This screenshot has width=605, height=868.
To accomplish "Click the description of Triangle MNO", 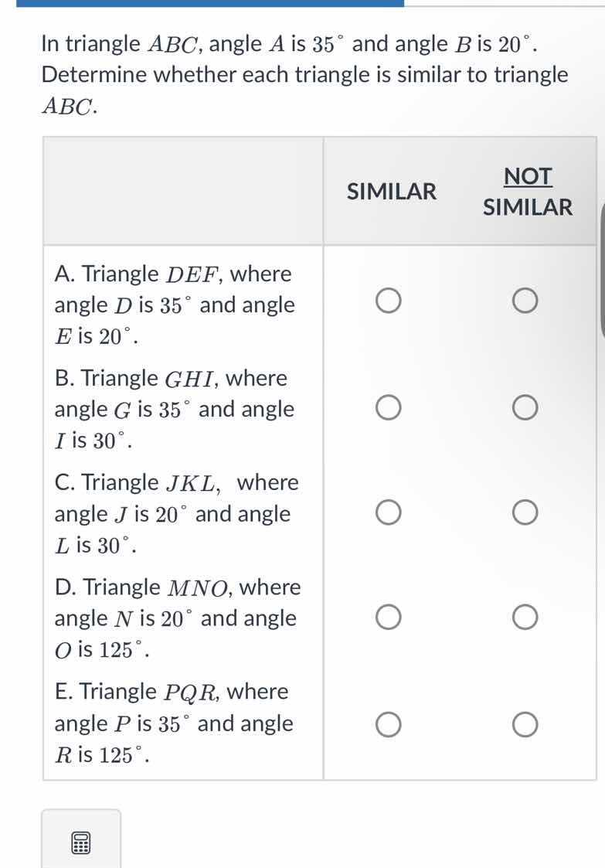I will (x=174, y=617).
